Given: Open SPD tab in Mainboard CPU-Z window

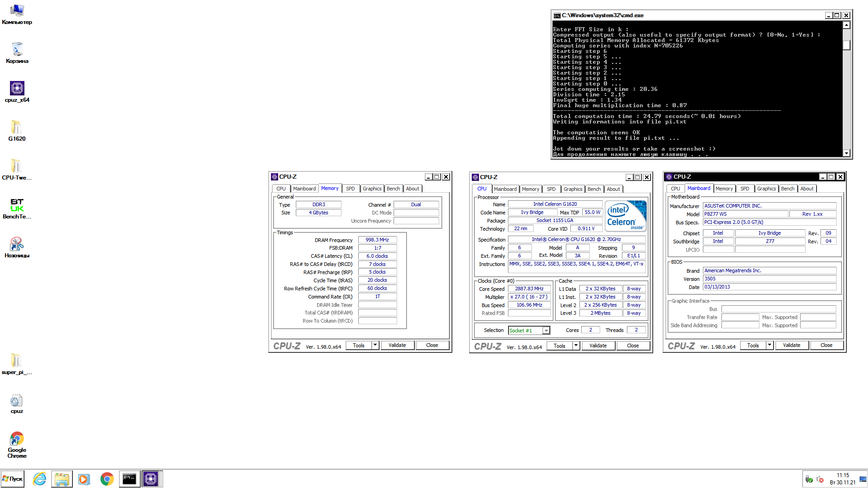Looking at the screenshot, I should click(745, 189).
